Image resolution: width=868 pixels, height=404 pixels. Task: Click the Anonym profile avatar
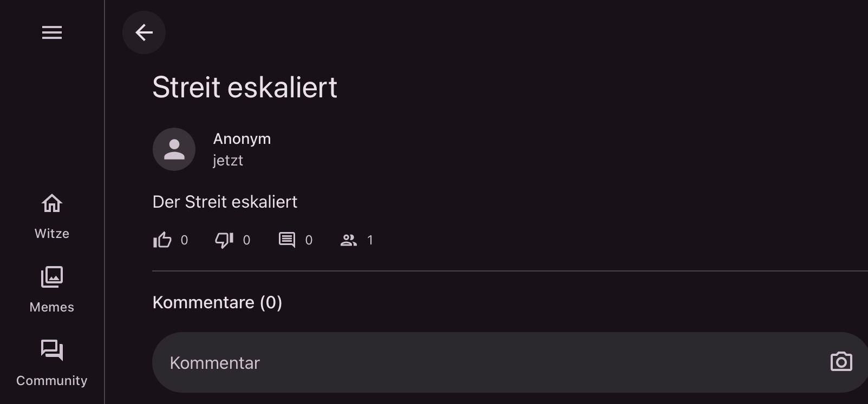174,149
